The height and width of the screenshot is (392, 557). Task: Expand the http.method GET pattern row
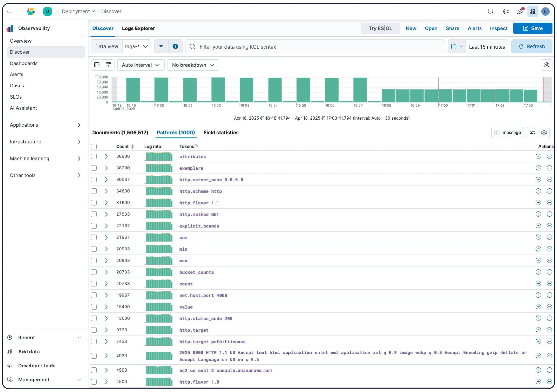106,214
